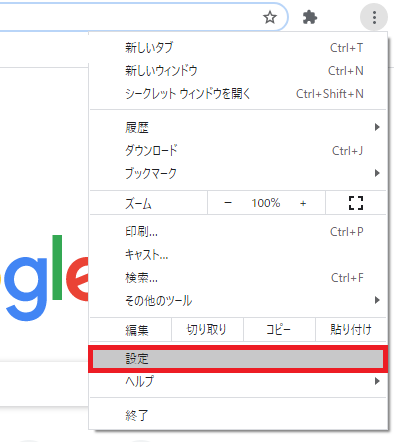Open 設定 from the Chrome menu

238,359
